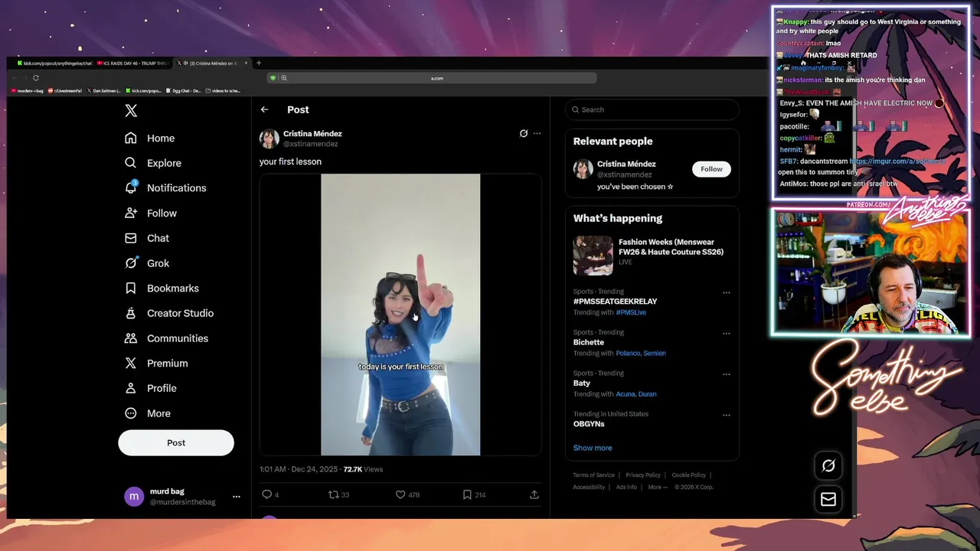The height and width of the screenshot is (551, 980).
Task: Click the Creator Studio icon
Action: 131,313
